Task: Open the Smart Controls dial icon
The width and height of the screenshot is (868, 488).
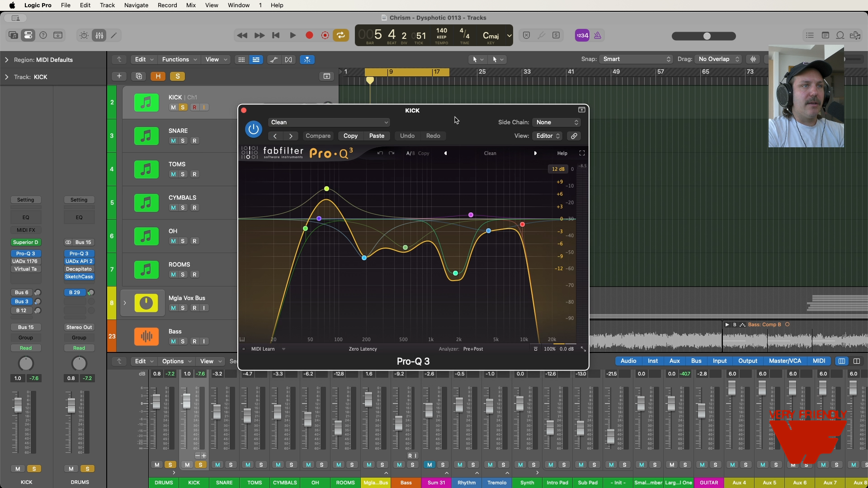Action: click(84, 35)
